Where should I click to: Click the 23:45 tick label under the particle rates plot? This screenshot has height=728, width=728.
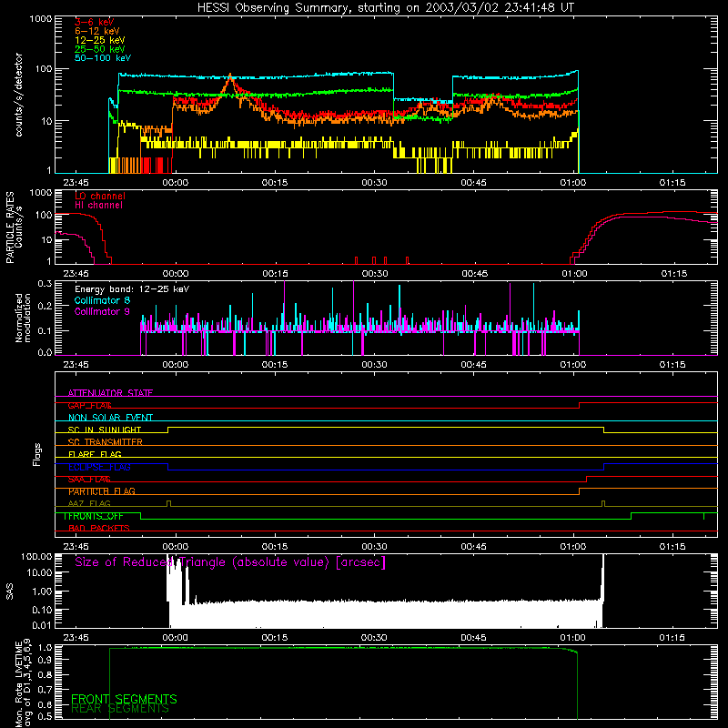click(x=76, y=274)
